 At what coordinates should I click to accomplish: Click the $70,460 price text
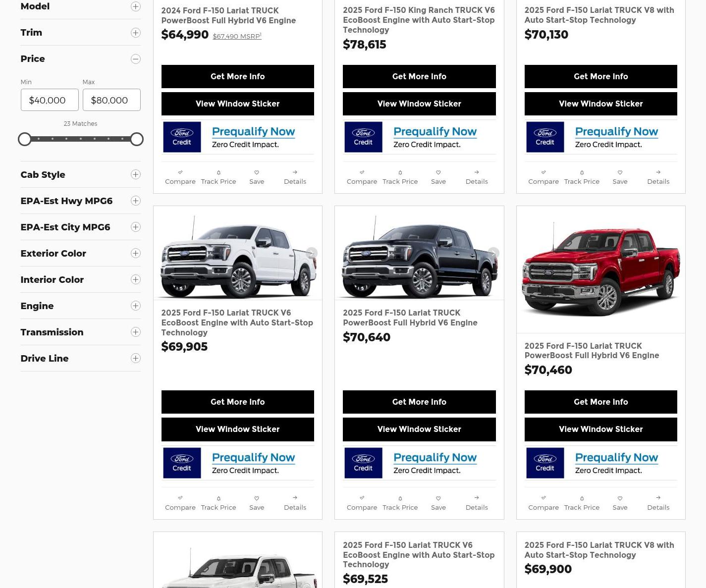click(x=548, y=370)
